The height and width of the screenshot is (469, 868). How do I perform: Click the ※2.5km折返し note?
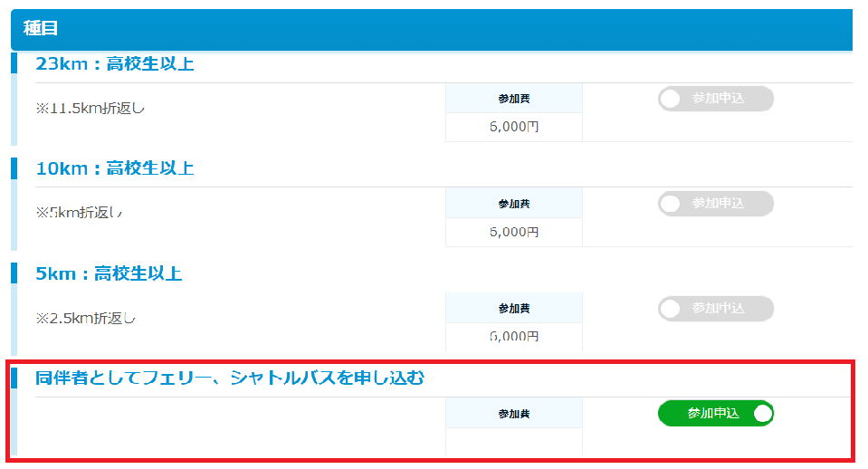tap(86, 319)
